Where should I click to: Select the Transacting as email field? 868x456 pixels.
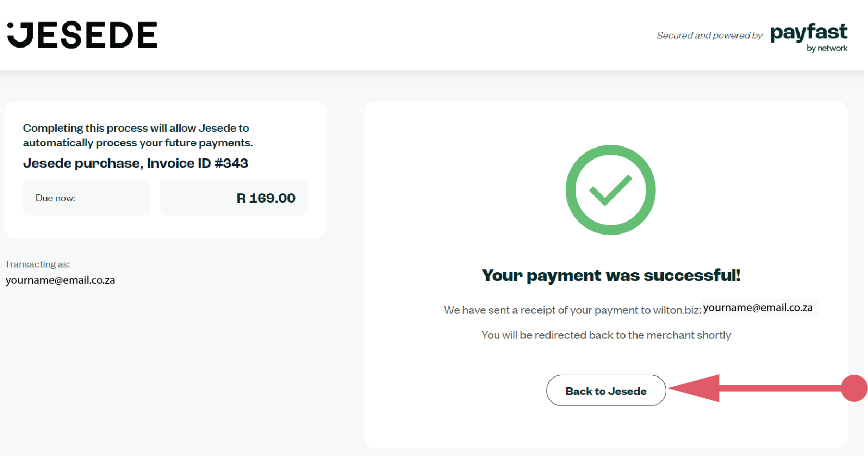pos(126,280)
